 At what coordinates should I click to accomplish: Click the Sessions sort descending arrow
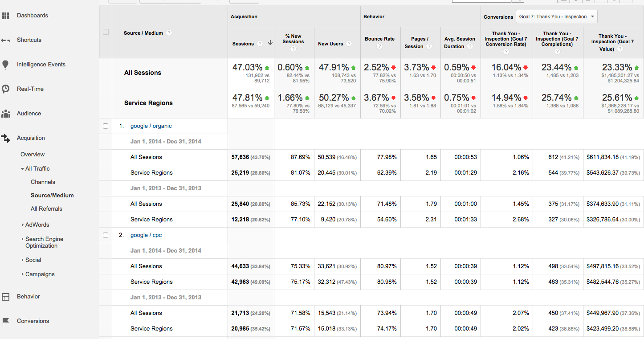[270, 44]
